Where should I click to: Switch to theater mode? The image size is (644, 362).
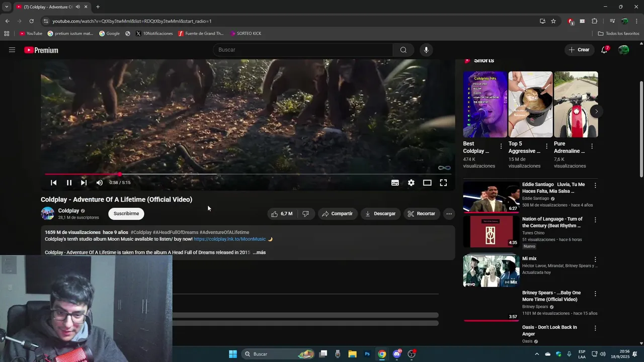(x=427, y=183)
